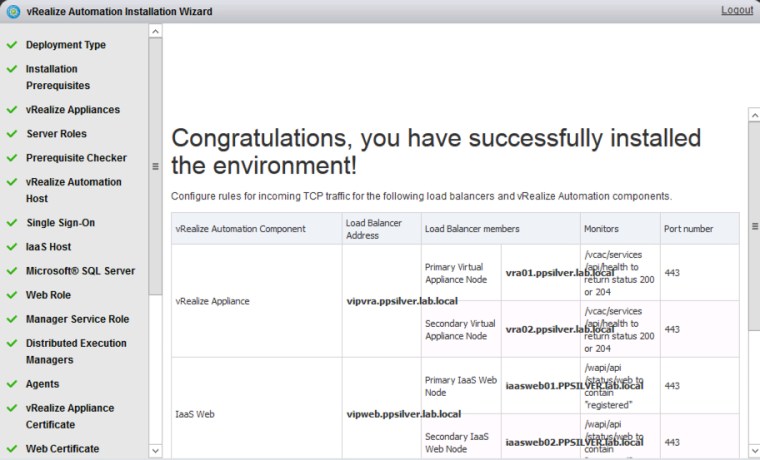Click green checkmark beside Web Role

tap(12, 295)
